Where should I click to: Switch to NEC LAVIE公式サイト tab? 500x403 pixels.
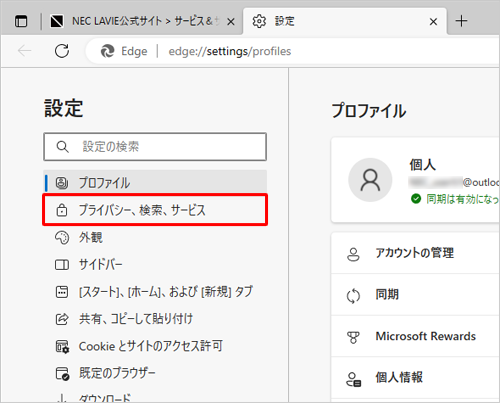142,21
